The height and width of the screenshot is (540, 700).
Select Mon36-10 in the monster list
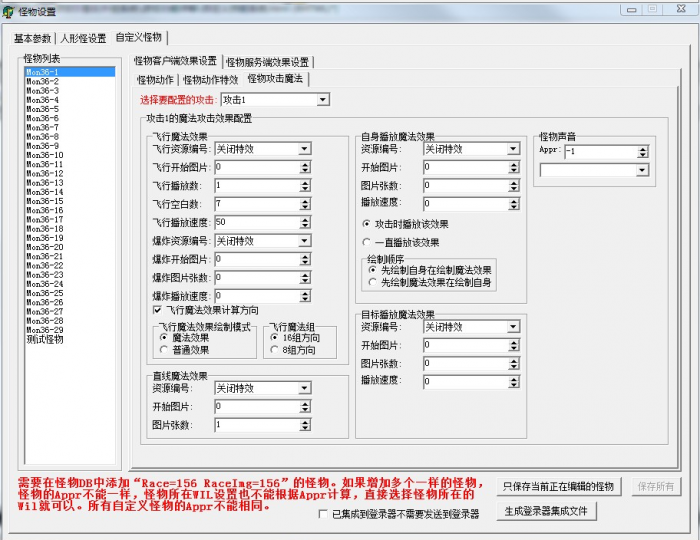[x=45, y=155]
